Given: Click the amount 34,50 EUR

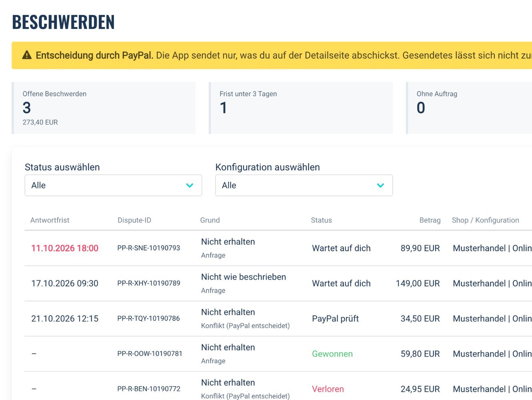Looking at the screenshot, I should [x=420, y=318].
